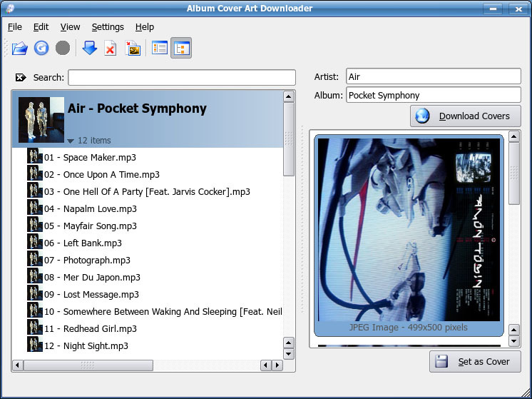
Task: Open the Help menu
Action: coord(145,27)
